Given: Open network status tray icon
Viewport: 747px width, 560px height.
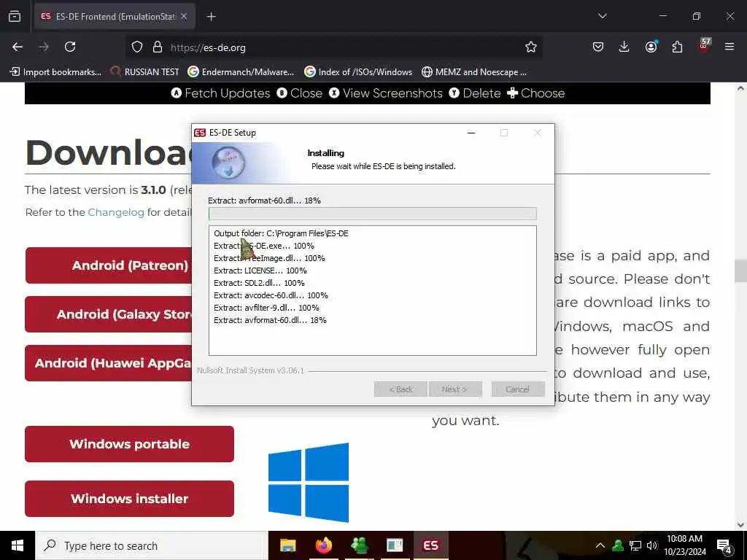Looking at the screenshot, I should pos(635,545).
